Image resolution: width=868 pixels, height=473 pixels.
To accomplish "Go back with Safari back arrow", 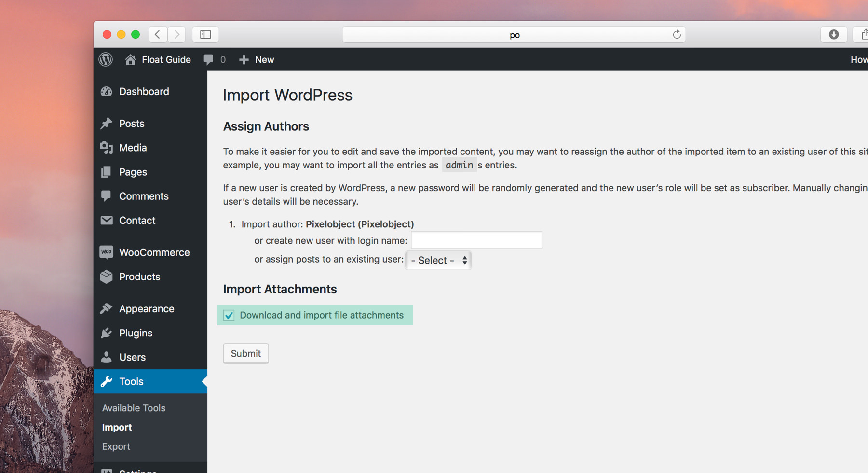I will 158,34.
